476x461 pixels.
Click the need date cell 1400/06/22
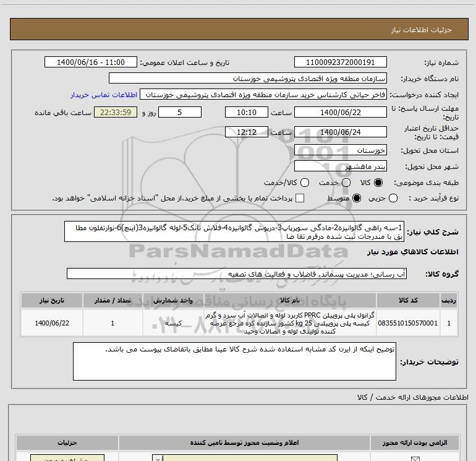(52, 323)
